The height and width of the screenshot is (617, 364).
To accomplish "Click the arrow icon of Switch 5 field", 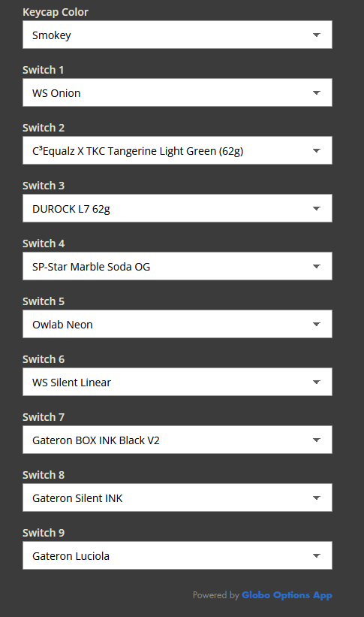I will [317, 324].
